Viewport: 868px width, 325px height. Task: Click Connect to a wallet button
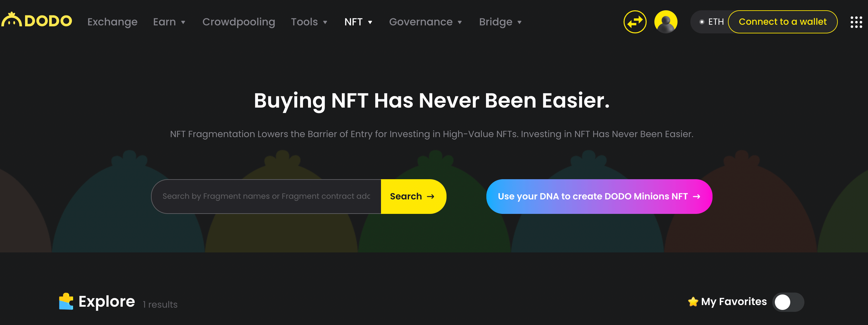[783, 22]
